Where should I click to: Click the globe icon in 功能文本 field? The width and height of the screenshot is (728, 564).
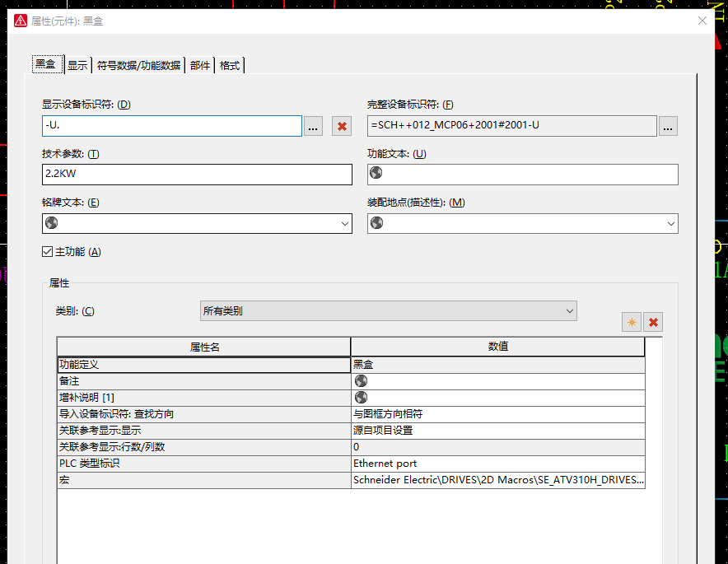click(376, 174)
